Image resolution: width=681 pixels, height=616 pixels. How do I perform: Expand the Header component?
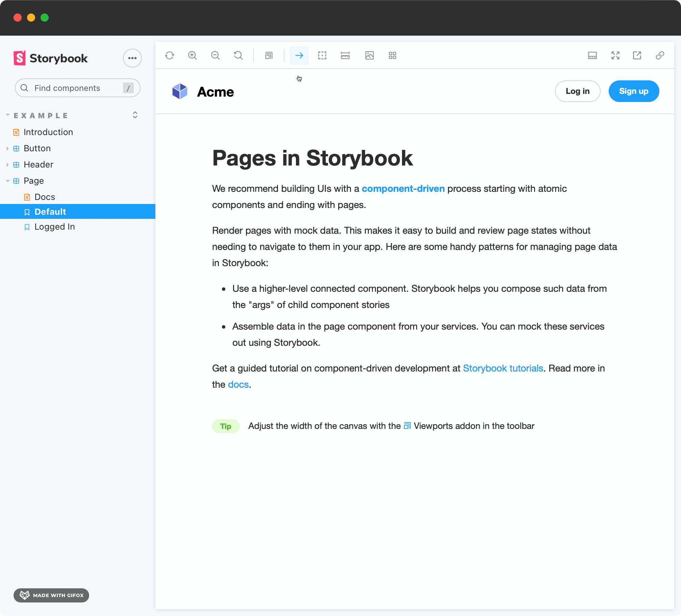(39, 164)
